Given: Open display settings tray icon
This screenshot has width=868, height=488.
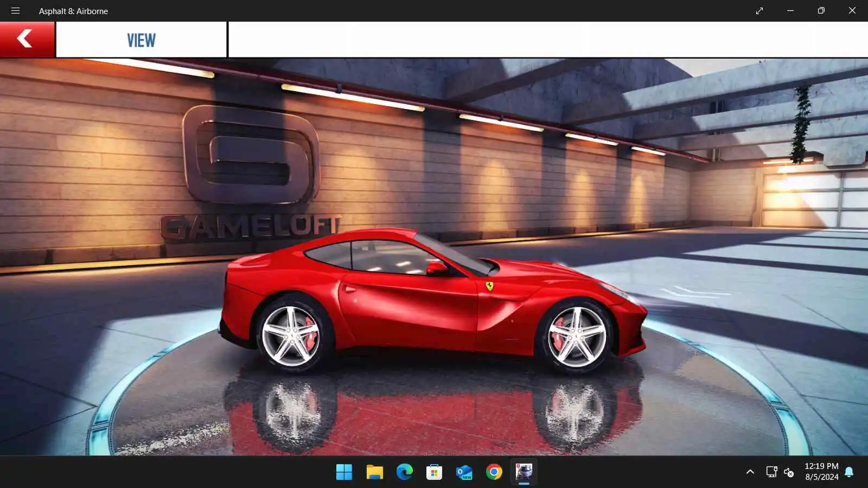Looking at the screenshot, I should [x=771, y=472].
